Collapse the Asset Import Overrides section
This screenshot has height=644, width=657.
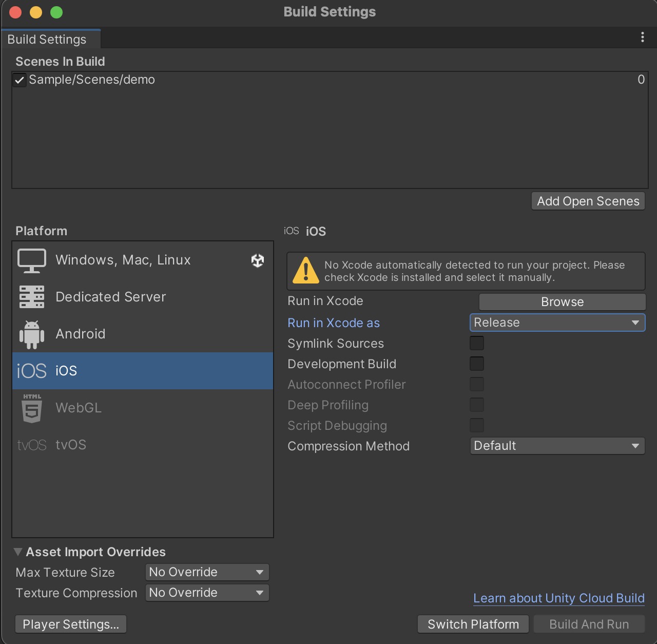coord(18,552)
